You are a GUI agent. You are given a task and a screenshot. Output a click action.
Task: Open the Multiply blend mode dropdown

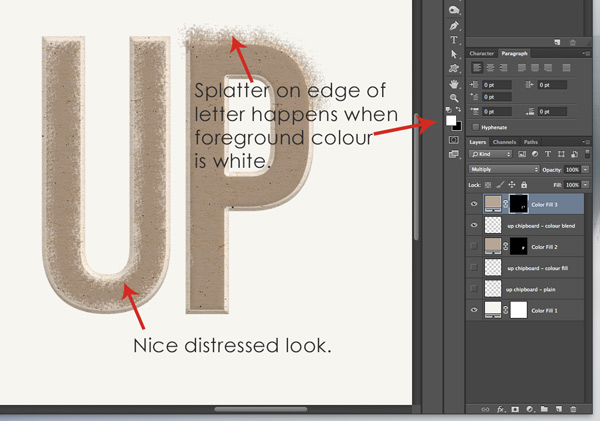pyautogui.click(x=503, y=170)
